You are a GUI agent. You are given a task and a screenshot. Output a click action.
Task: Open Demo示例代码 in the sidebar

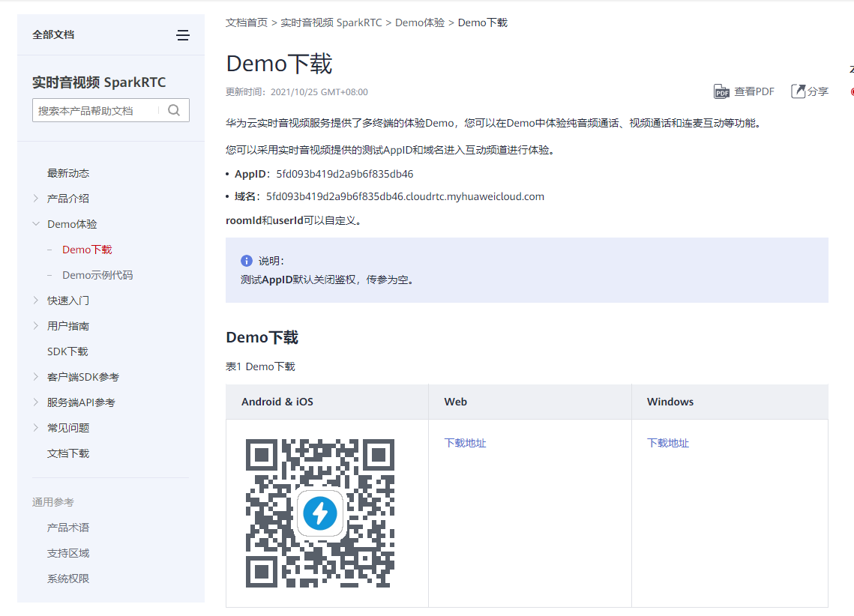[x=97, y=275]
